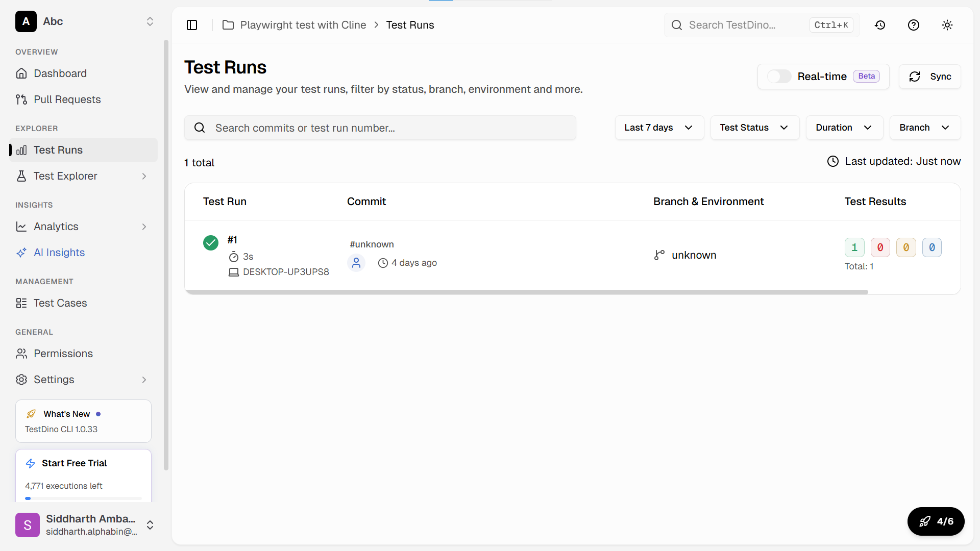The height and width of the screenshot is (551, 980).
Task: Expand the Test Explorer submenu
Action: click(x=144, y=176)
